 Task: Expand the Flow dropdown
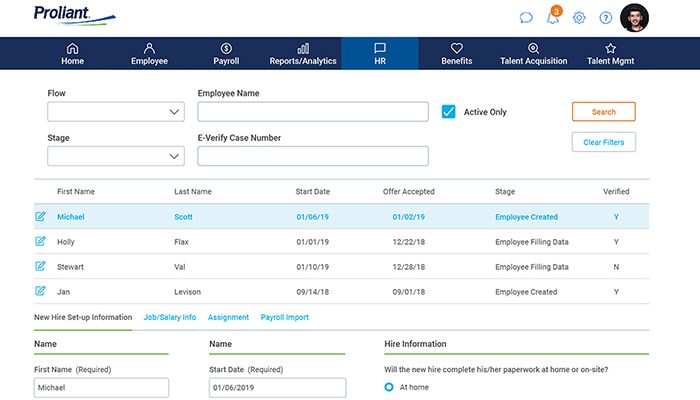pos(116,112)
